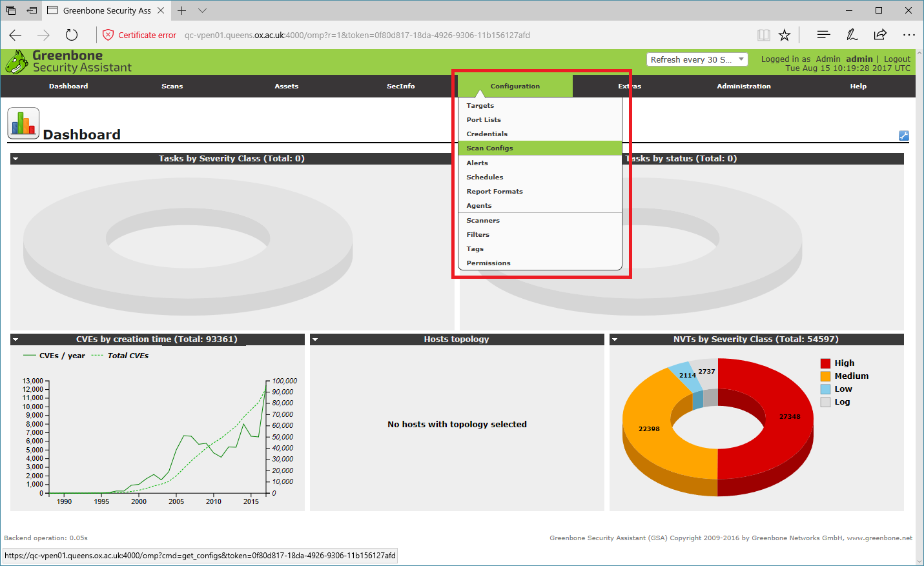Click the Logout link

(897, 59)
